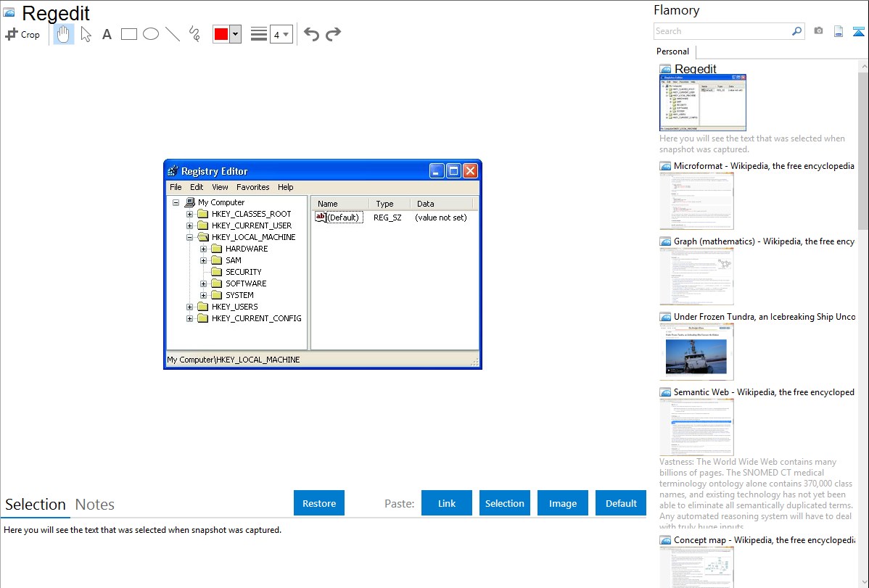The image size is (869, 588).
Task: Click the camera capture snapshot icon
Action: [x=818, y=31]
